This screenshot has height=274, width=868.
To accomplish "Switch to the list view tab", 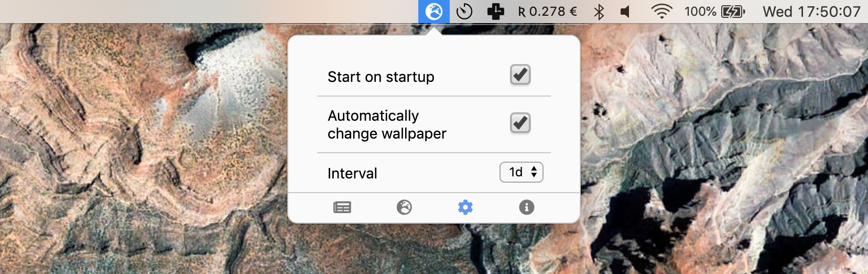I will pyautogui.click(x=342, y=207).
